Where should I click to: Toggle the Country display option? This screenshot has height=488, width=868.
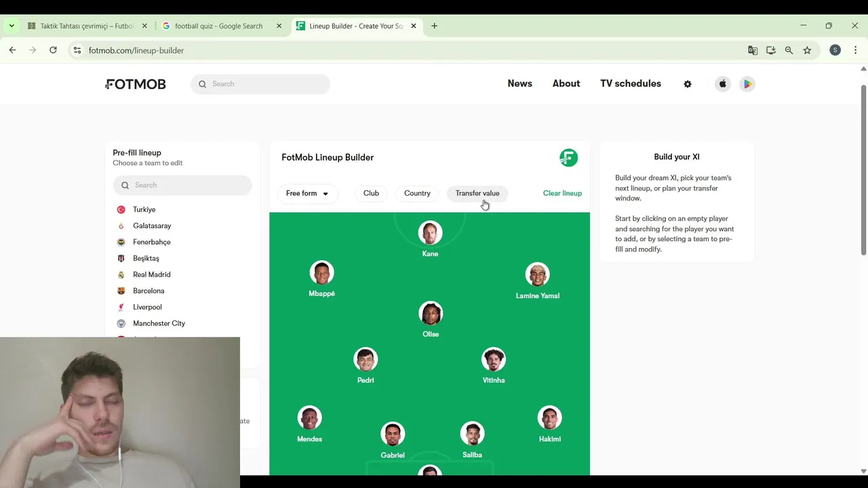[417, 193]
